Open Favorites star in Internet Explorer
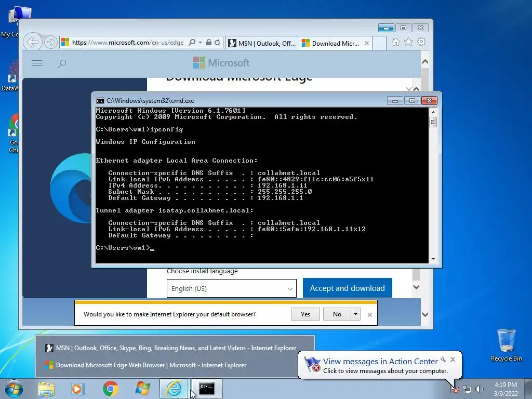Image resolution: width=532 pixels, height=399 pixels. [x=408, y=42]
